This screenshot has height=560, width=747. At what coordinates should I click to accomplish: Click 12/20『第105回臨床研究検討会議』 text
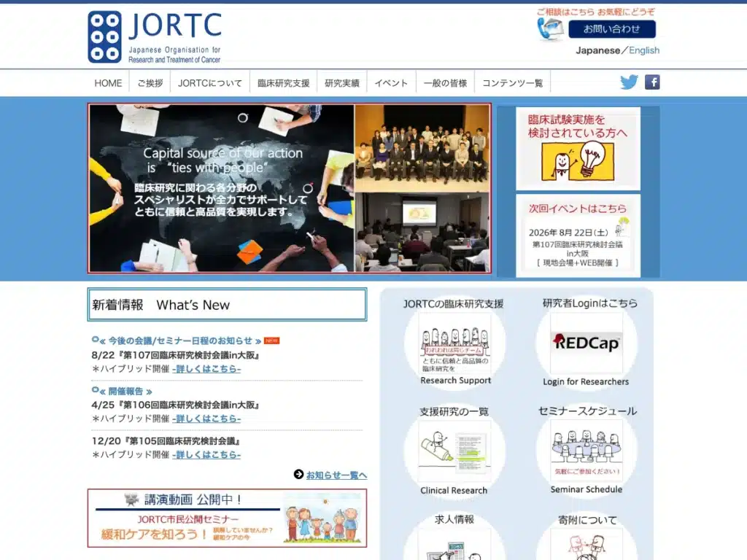pos(166,441)
